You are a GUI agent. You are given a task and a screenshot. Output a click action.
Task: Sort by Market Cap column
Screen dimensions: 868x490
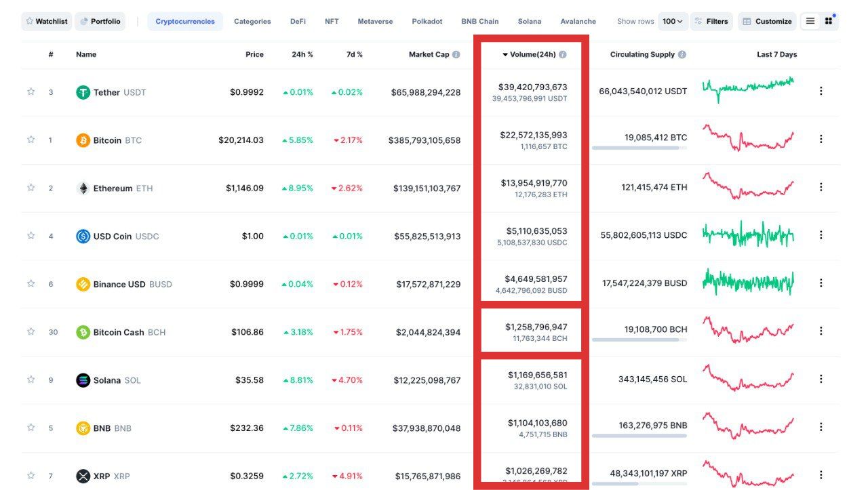pos(429,54)
